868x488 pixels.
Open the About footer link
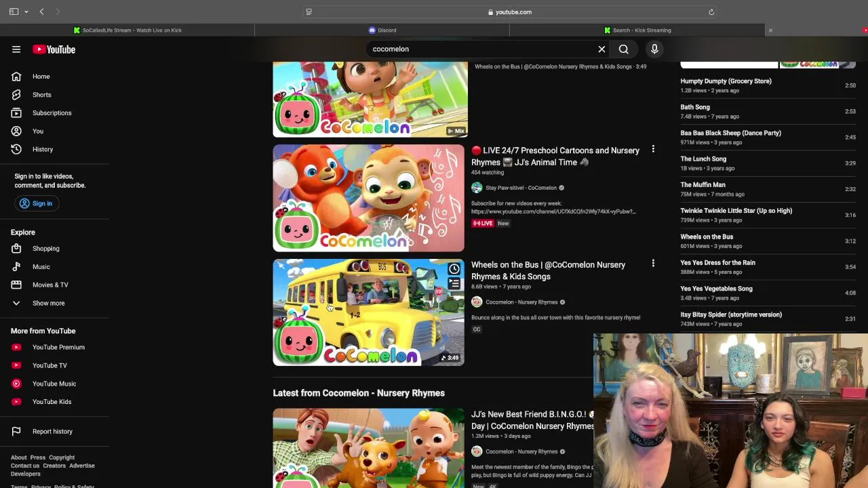(19, 457)
